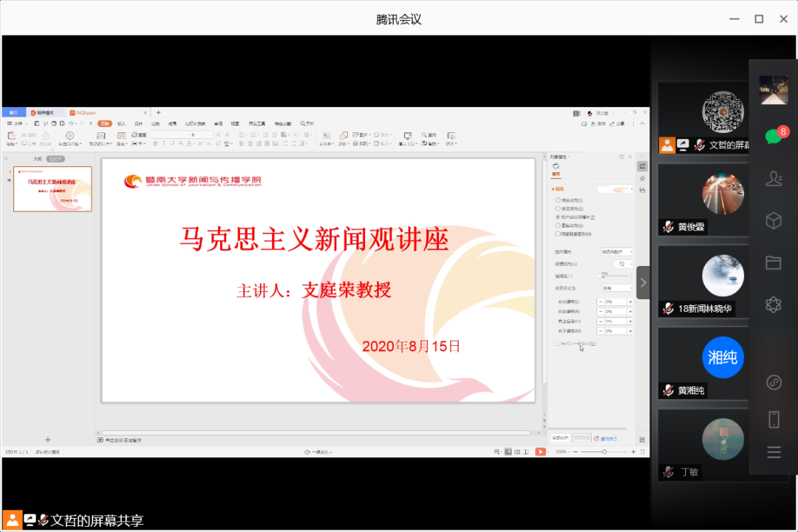
Task: Collapse the participant video strip arrow
Action: point(643,282)
